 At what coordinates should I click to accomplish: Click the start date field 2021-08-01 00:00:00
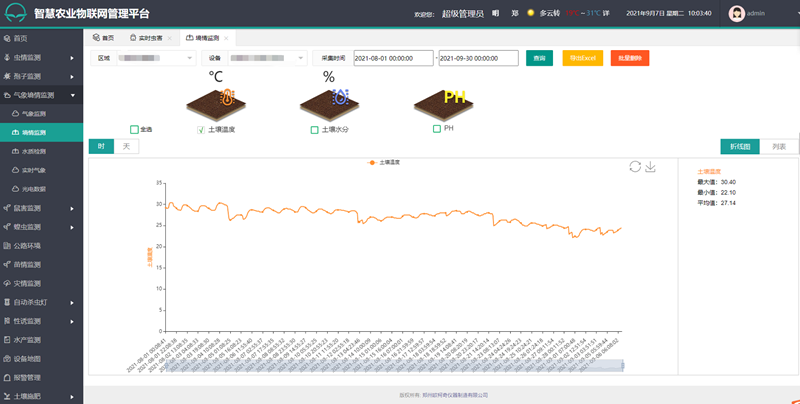click(393, 58)
